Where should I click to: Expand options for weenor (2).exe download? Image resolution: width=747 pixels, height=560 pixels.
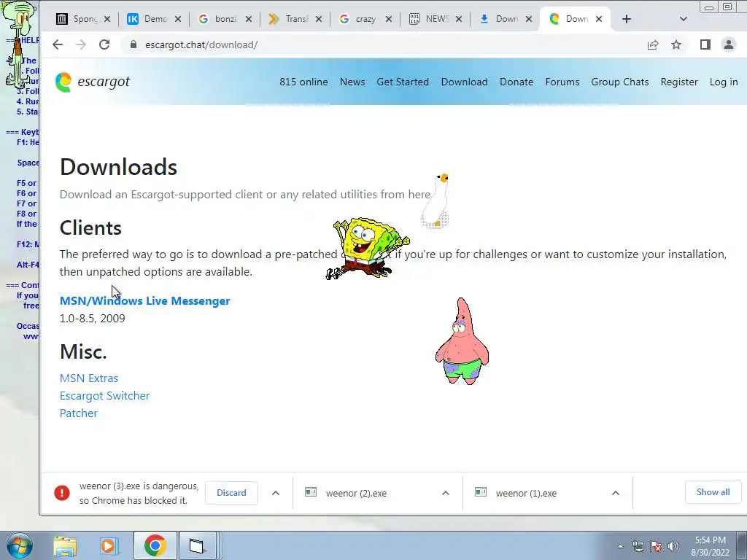(x=446, y=493)
